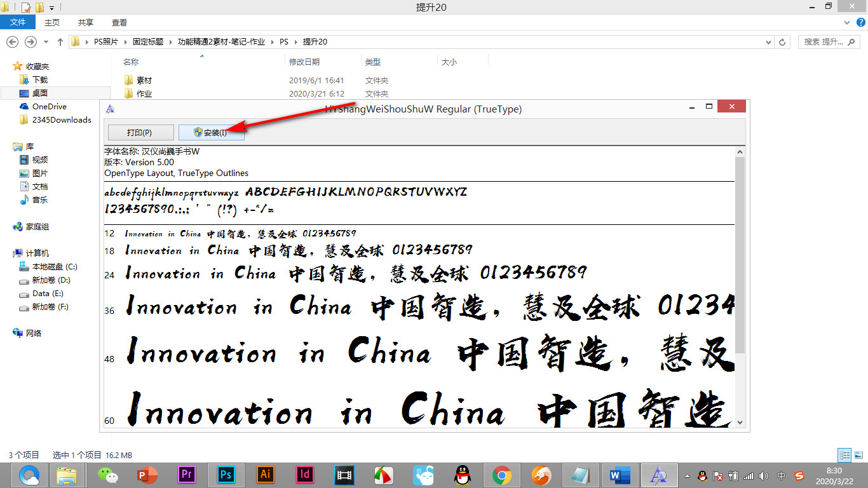Viewport: 868px width, 488px height.
Task: Select 桌面 in the navigation pane
Action: [39, 93]
